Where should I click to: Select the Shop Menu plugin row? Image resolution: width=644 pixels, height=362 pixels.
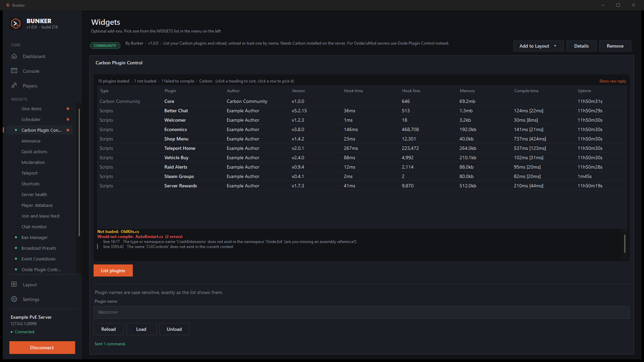tap(362, 139)
